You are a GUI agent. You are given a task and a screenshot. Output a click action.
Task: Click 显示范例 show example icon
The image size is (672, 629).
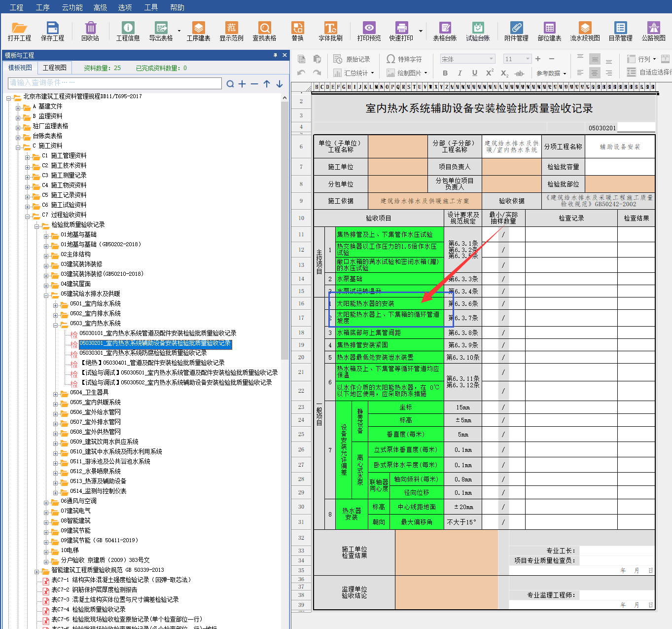(x=232, y=31)
